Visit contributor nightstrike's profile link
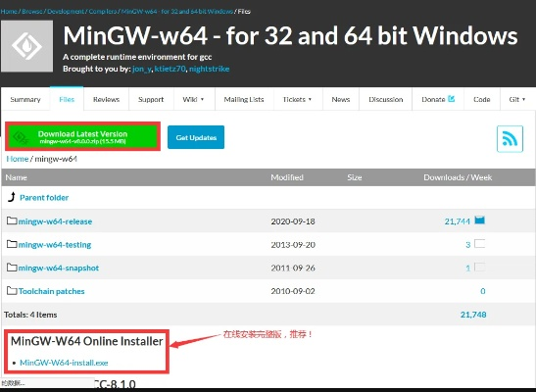Viewport: 536px width, 392px height. (x=209, y=69)
